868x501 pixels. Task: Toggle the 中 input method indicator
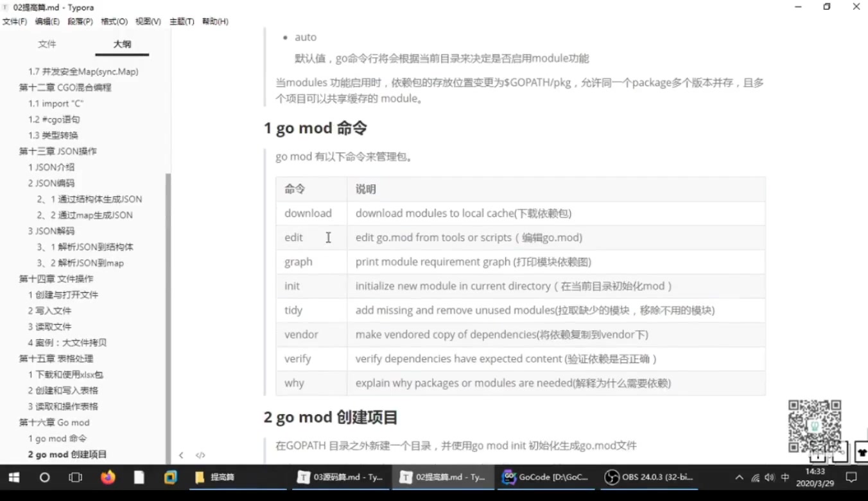click(x=785, y=477)
